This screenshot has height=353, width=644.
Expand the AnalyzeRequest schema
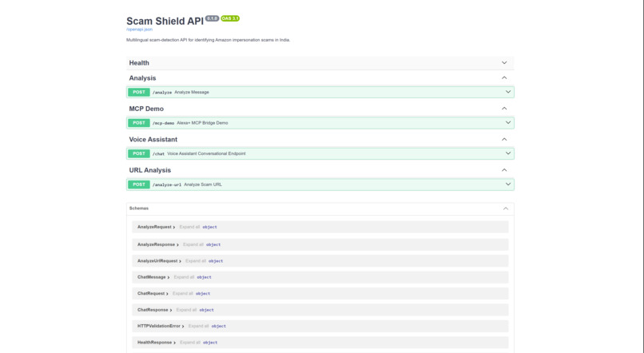156,227
